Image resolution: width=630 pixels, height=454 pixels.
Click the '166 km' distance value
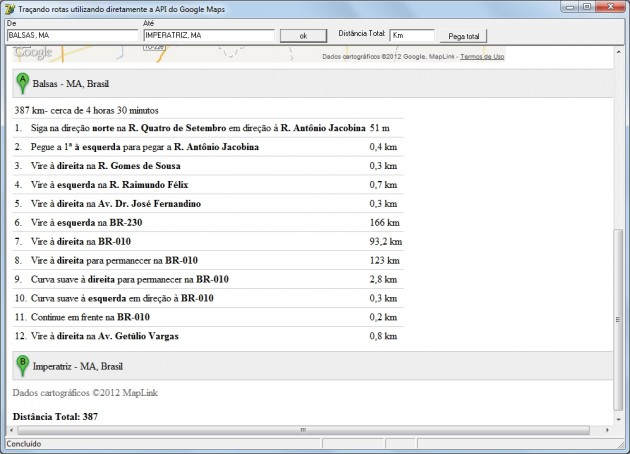click(385, 223)
